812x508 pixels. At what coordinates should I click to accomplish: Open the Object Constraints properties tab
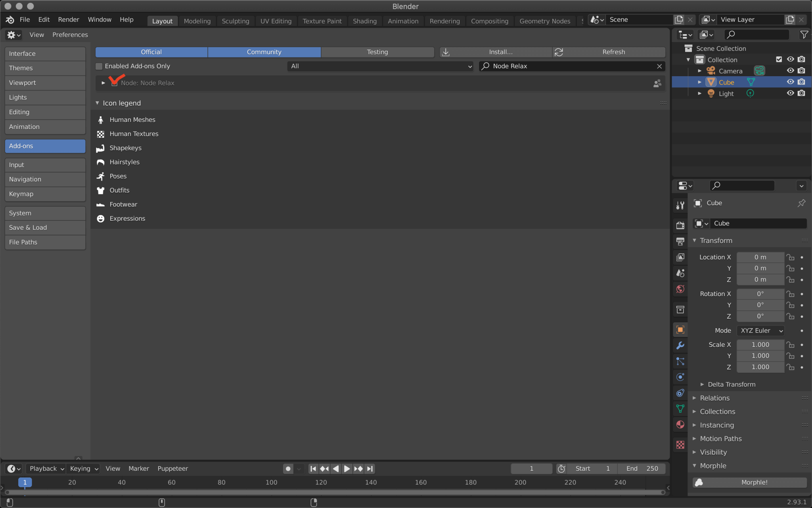pyautogui.click(x=680, y=393)
